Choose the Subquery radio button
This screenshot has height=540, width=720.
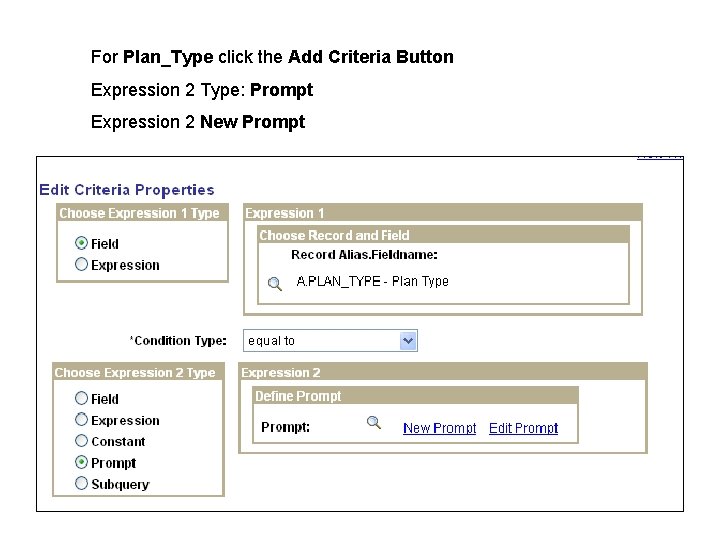[x=82, y=484]
